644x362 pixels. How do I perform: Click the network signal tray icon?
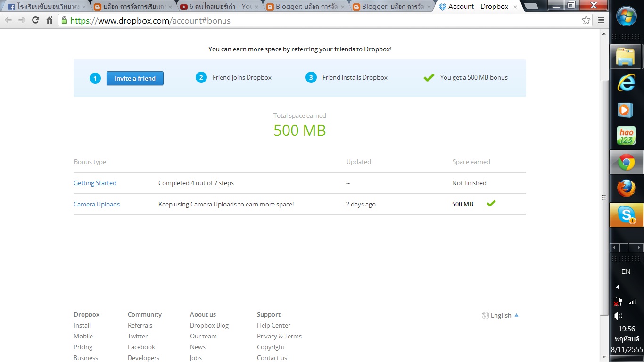(632, 302)
